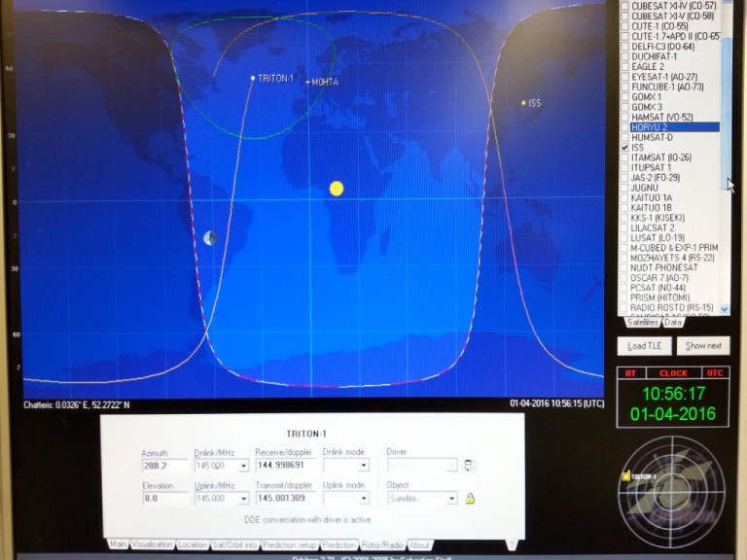This screenshot has width=747, height=560.
Task: Select ITUPSAT 1 in satellite list
Action: [x=651, y=167]
